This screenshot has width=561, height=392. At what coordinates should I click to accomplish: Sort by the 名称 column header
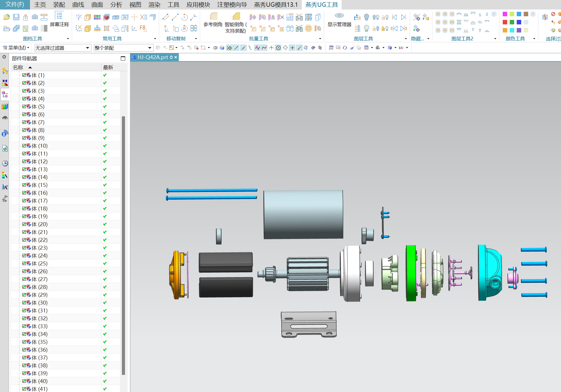pos(18,68)
